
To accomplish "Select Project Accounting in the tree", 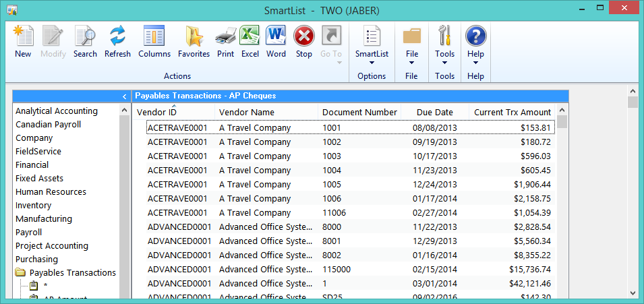I will pos(52,245).
